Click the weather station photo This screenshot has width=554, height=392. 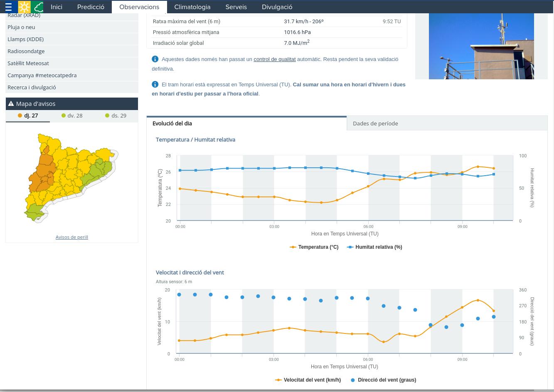pyautogui.click(x=481, y=46)
